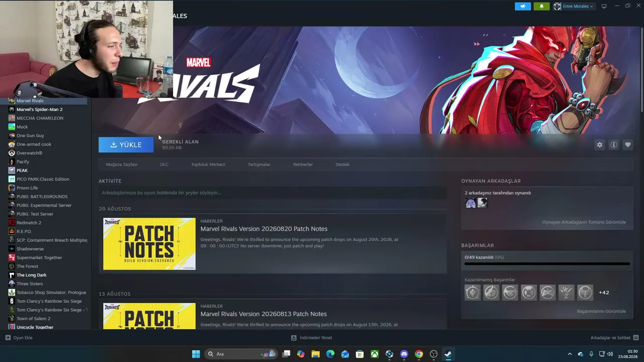Add Marvel Rivals to favorites heart
Viewport: 644px width, 362px height.
point(627,145)
